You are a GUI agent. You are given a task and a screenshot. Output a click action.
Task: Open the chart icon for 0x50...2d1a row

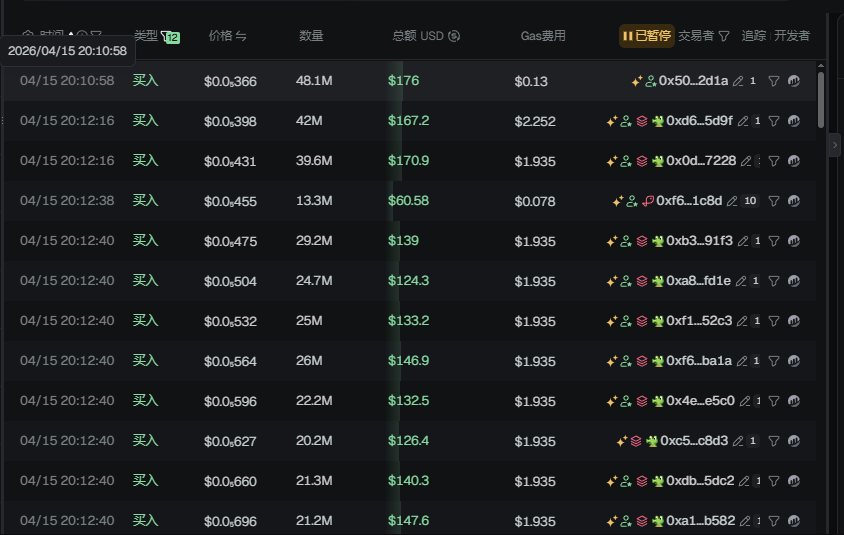pyautogui.click(x=794, y=81)
